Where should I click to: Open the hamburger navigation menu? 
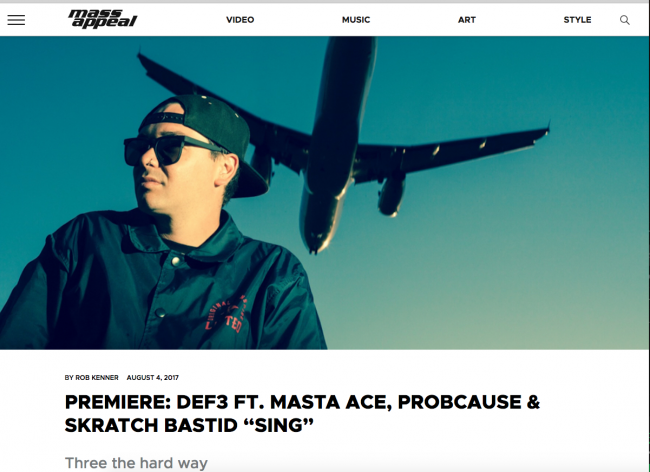(x=16, y=20)
